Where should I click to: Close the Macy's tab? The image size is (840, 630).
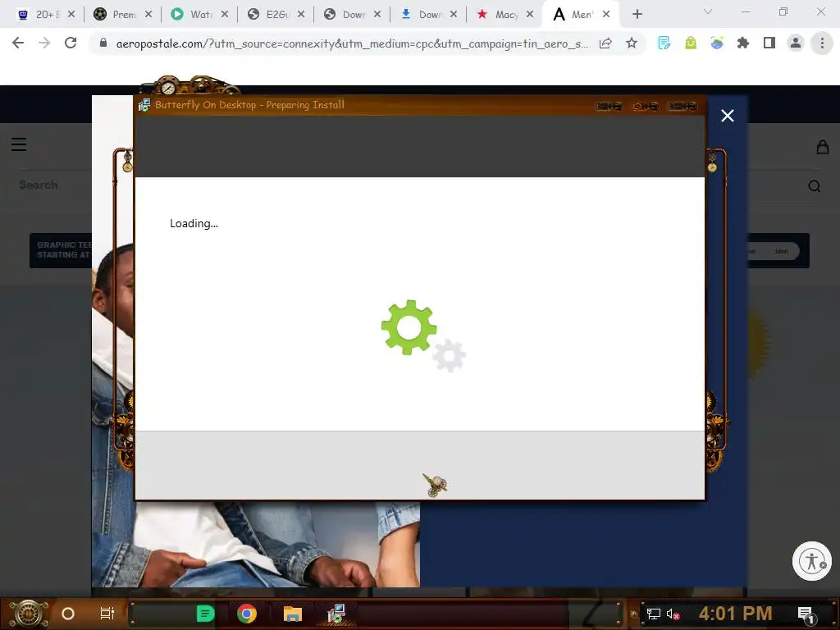coord(530,15)
